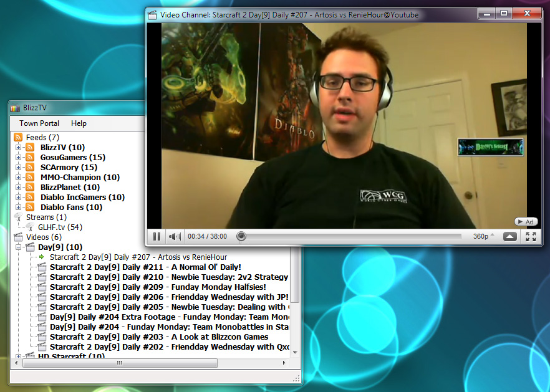This screenshot has height=392, width=550.
Task: Click the Daily #202 video clapperboard icon
Action: pyautogui.click(x=42, y=347)
